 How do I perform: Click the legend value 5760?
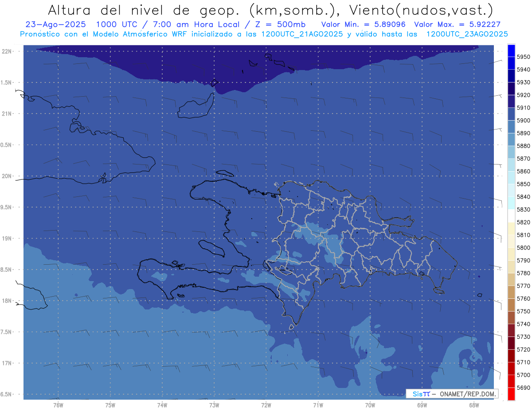pos(523,298)
